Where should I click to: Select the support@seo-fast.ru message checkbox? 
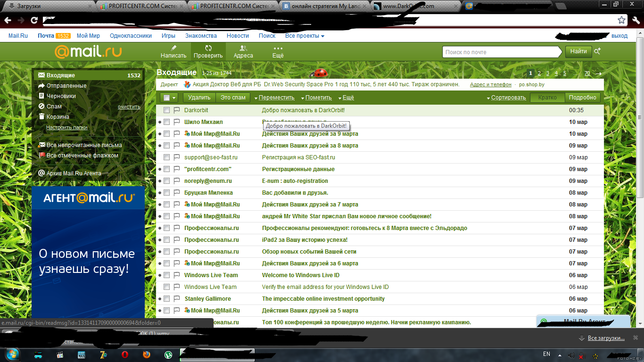[x=166, y=157]
